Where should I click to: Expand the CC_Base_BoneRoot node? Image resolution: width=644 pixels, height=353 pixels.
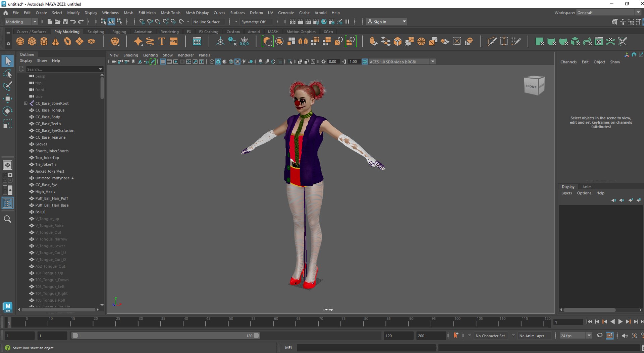(25, 103)
